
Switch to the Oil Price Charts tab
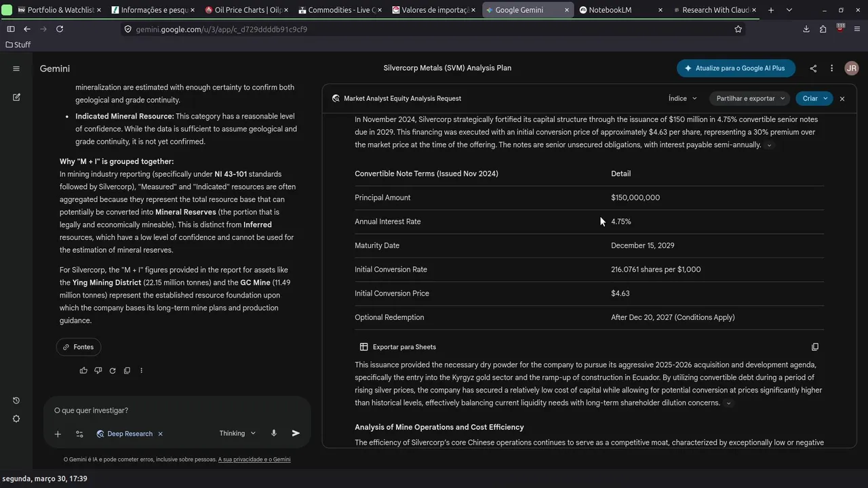(x=249, y=10)
